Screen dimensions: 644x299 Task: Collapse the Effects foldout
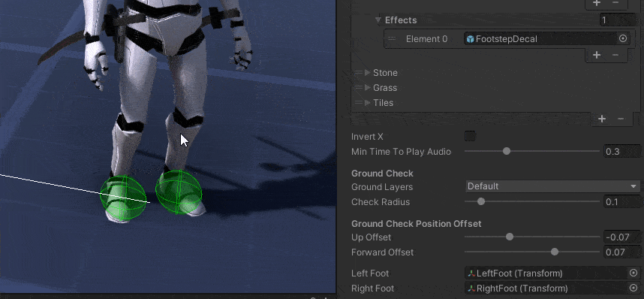[378, 20]
